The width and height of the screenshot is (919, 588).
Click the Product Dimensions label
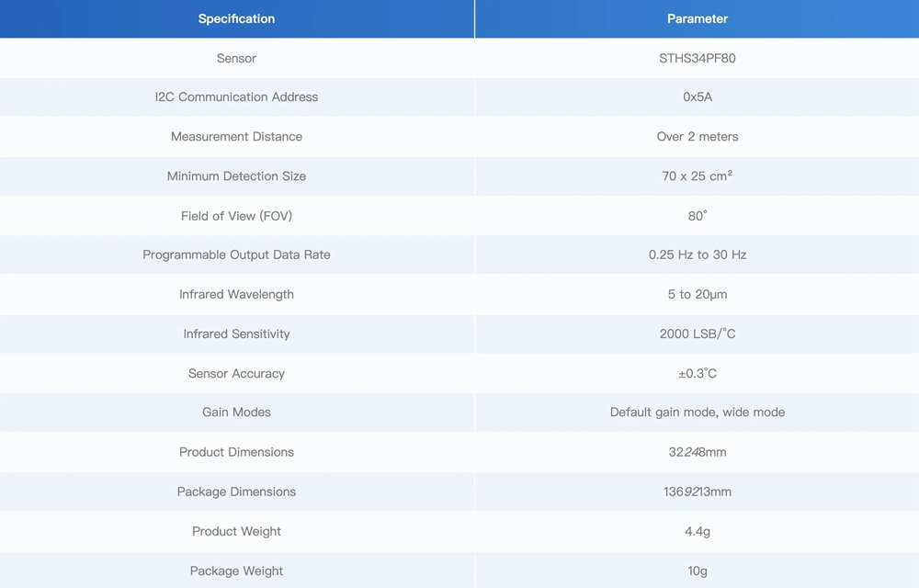(x=236, y=452)
